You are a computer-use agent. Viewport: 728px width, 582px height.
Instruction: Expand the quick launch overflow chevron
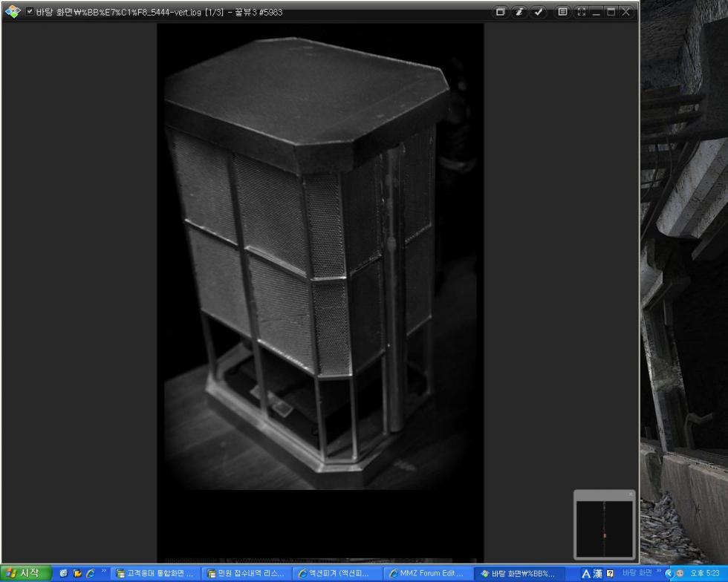[x=102, y=573]
